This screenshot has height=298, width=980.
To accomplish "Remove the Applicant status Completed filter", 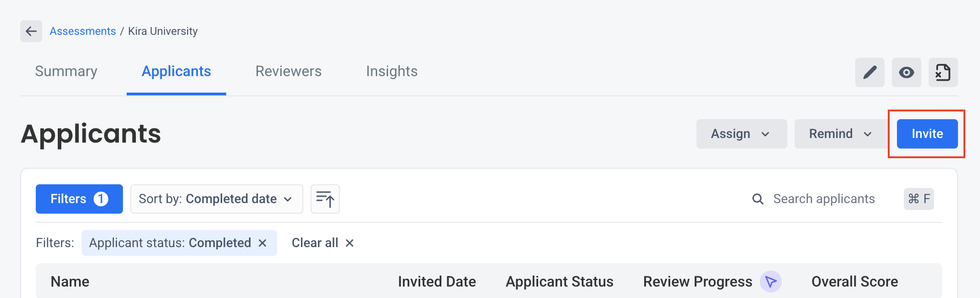I will point(262,243).
